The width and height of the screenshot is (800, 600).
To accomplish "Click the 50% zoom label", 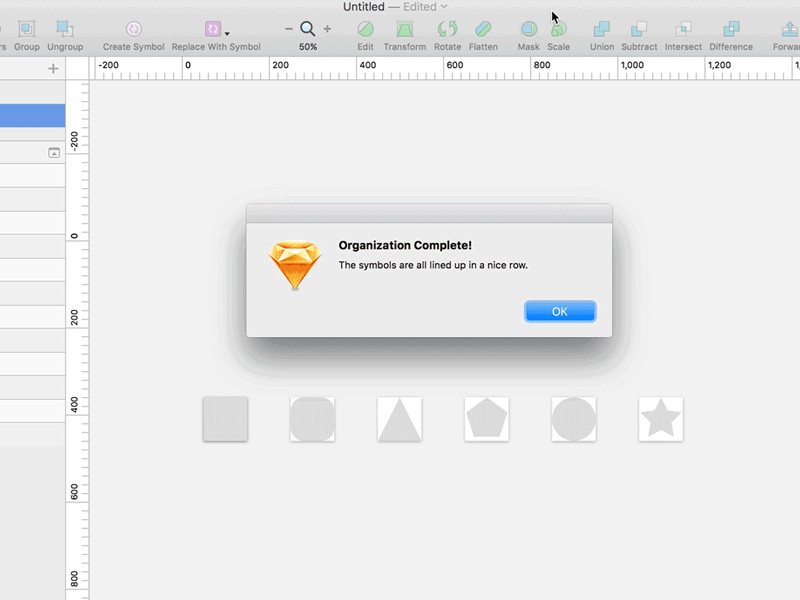I will pos(308,47).
